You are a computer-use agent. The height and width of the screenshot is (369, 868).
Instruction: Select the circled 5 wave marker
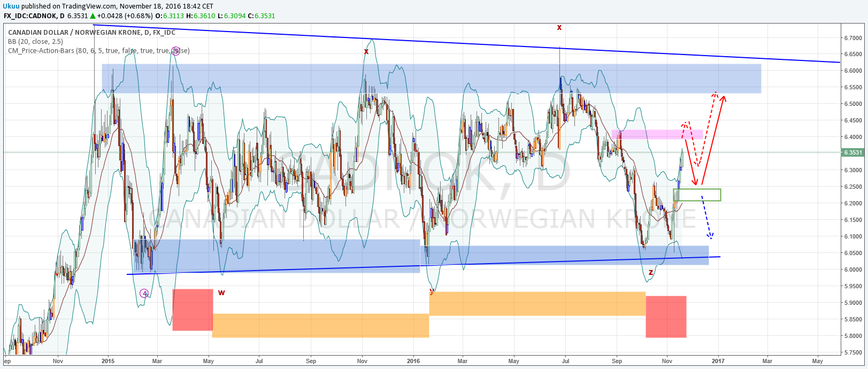(x=175, y=51)
